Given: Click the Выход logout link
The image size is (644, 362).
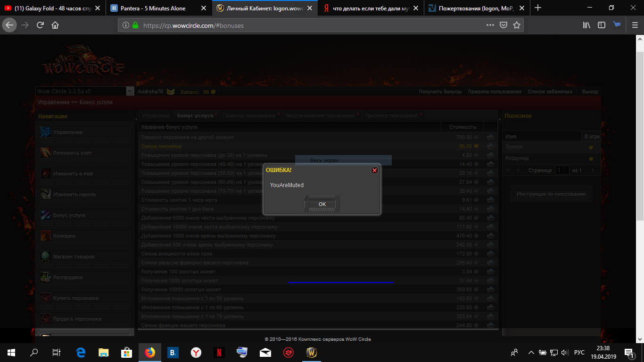Looking at the screenshot, I should [590, 91].
